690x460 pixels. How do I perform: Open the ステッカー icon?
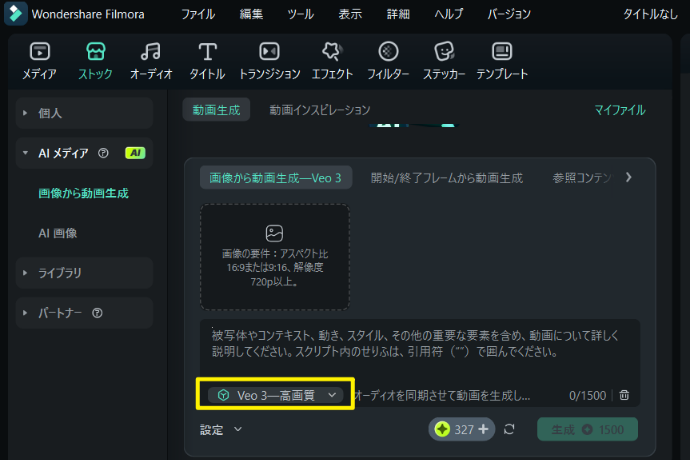click(444, 52)
